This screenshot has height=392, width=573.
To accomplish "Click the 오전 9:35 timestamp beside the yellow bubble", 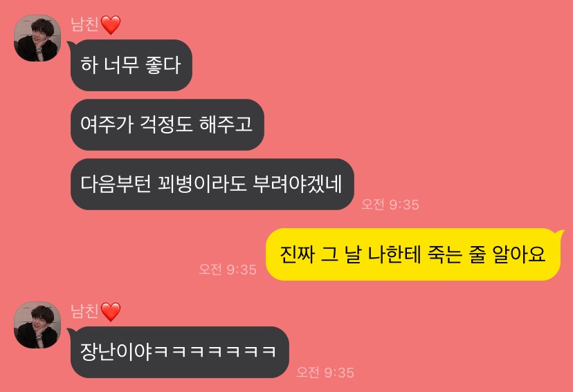I will [227, 270].
